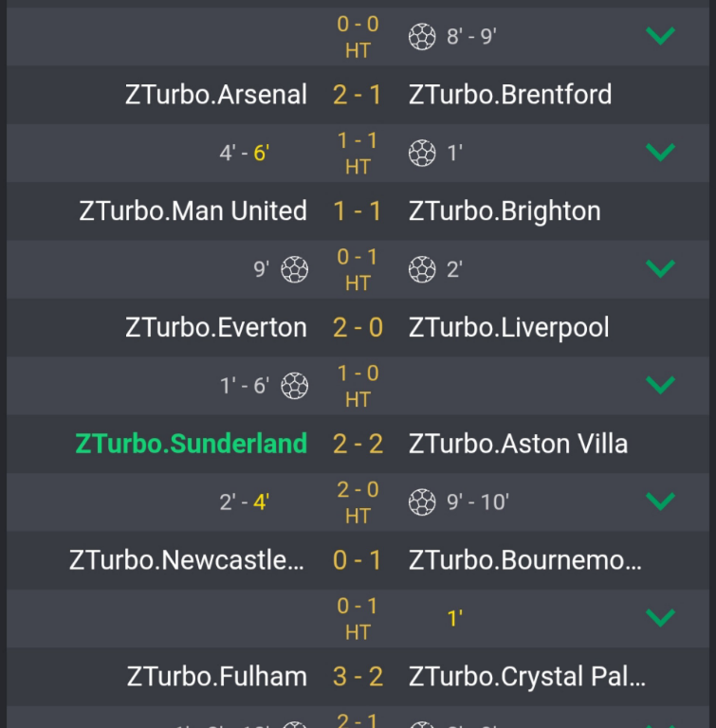Click the soccer ball icon beside 8' - 9'

pos(422,36)
